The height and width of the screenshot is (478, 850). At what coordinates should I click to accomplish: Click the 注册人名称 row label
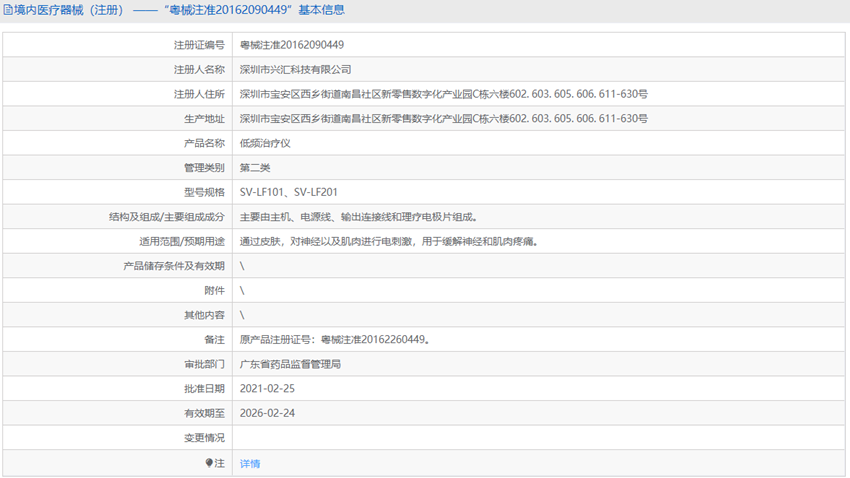coord(199,69)
